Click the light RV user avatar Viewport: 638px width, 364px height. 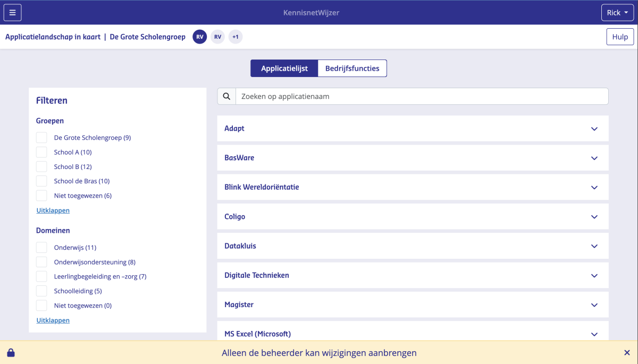pyautogui.click(x=217, y=37)
